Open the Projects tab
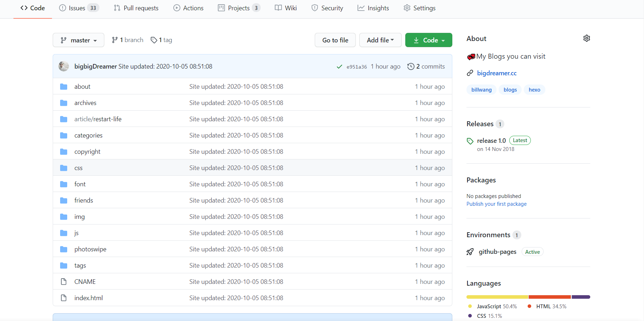 coord(239,8)
